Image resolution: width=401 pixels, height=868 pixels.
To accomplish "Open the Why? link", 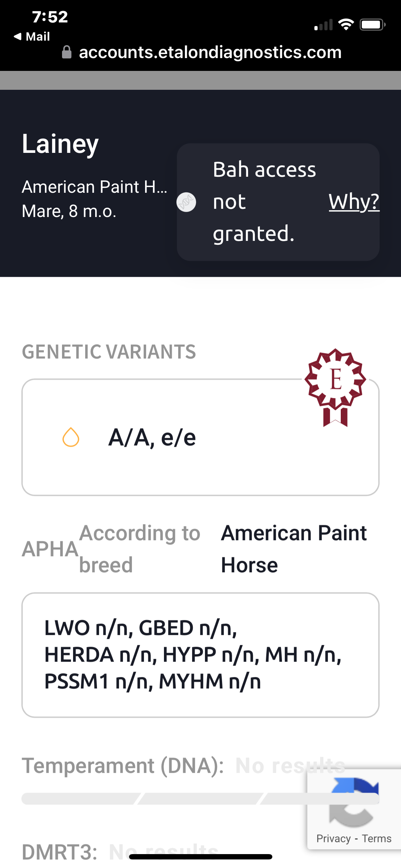I will pyautogui.click(x=354, y=202).
